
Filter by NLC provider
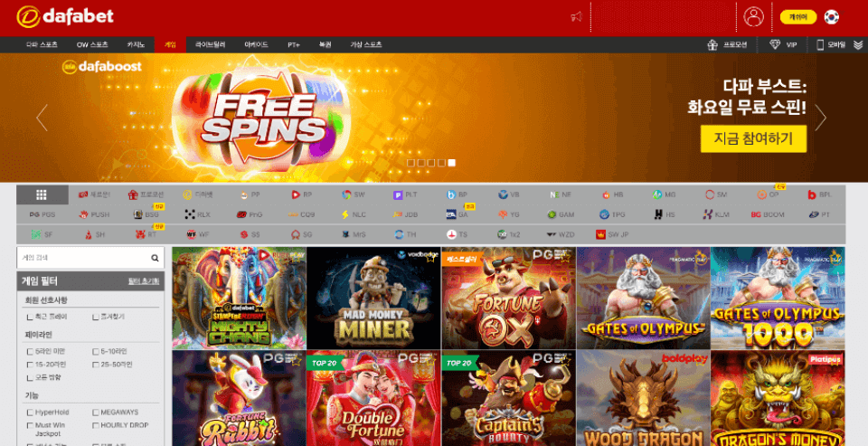(x=354, y=214)
